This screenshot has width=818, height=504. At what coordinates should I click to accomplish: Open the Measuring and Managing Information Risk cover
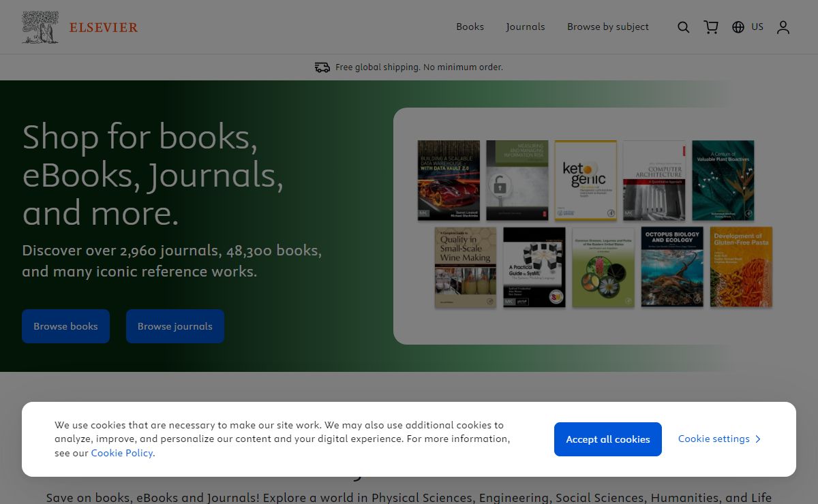[517, 180]
